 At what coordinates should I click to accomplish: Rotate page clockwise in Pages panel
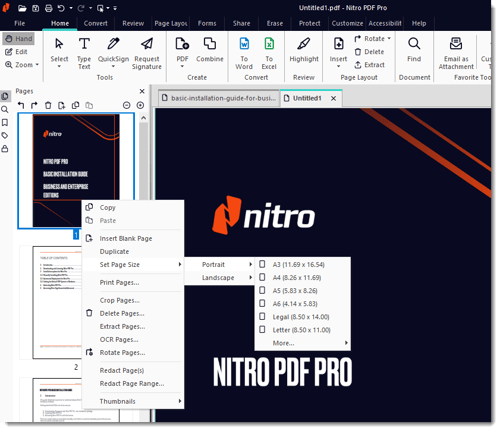pyautogui.click(x=34, y=105)
